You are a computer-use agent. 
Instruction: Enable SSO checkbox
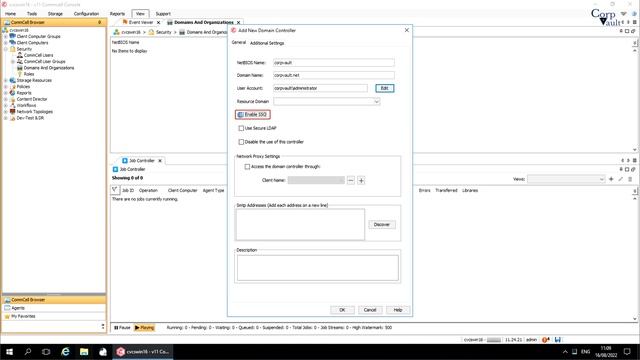pos(240,115)
